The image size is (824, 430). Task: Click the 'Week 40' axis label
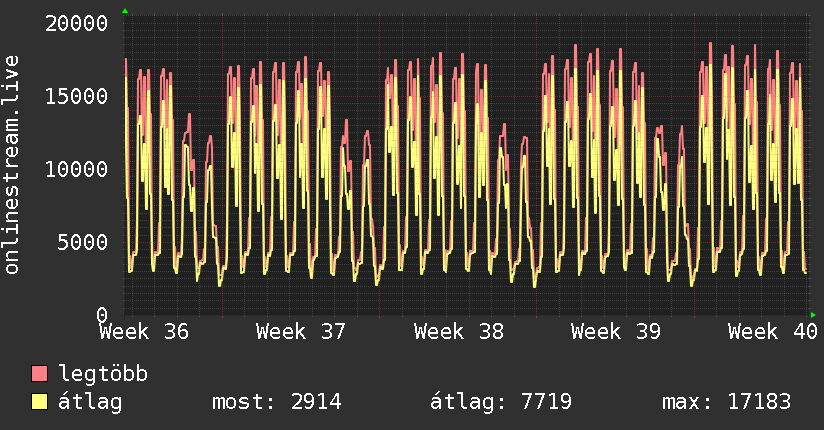click(x=772, y=332)
